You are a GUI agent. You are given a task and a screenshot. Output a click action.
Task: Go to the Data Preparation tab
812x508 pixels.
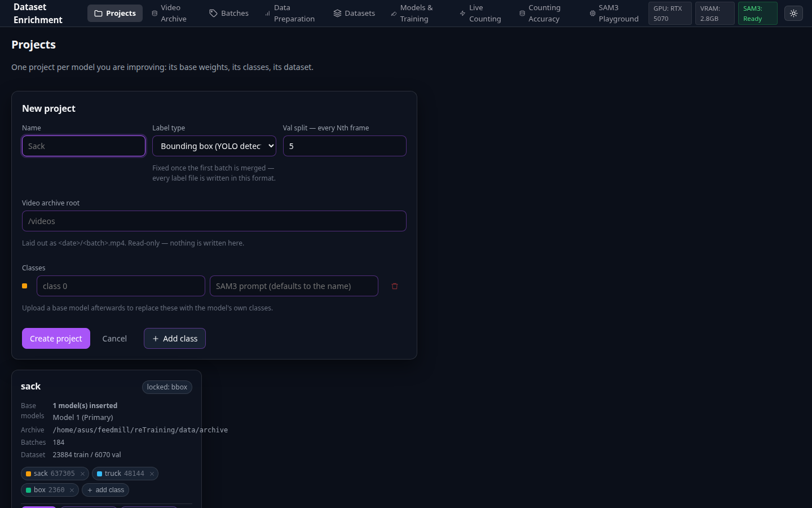290,13
